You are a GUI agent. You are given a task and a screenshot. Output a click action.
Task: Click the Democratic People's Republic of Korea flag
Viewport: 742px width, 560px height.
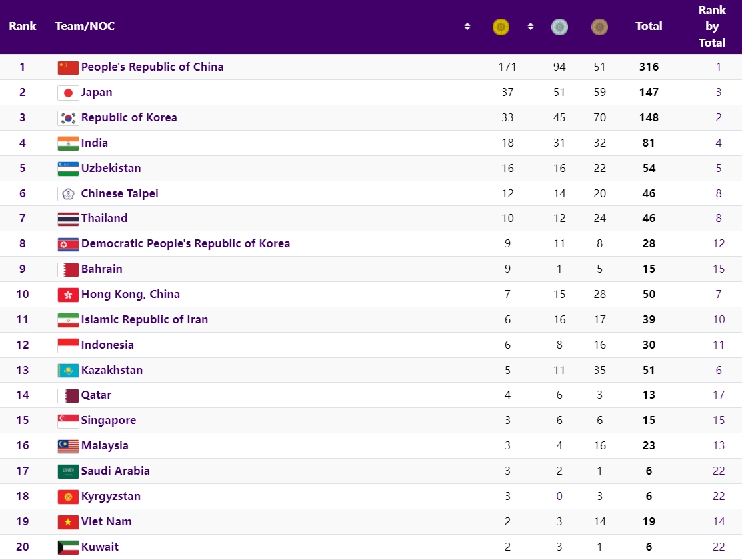pos(68,244)
